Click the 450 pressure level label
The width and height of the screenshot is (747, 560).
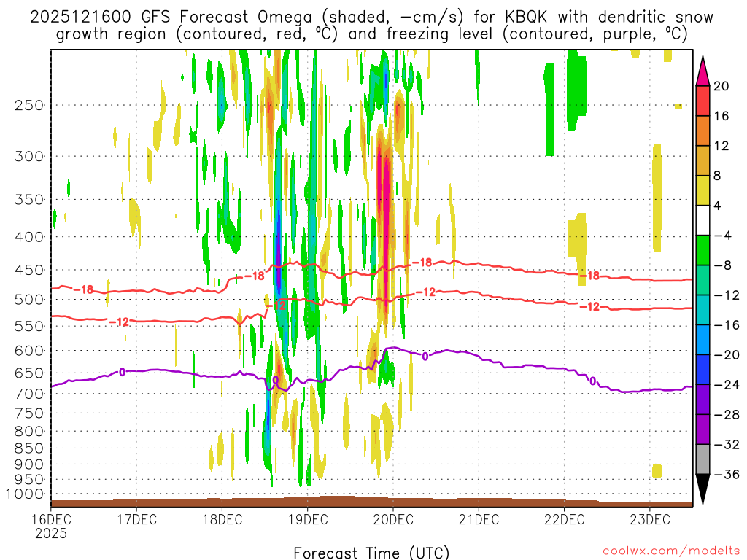click(29, 270)
